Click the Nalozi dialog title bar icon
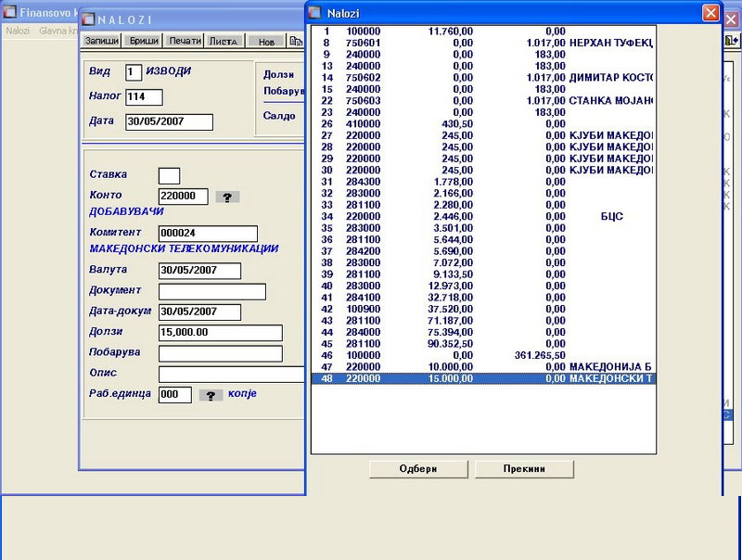The width and height of the screenshot is (742, 560). [x=315, y=12]
